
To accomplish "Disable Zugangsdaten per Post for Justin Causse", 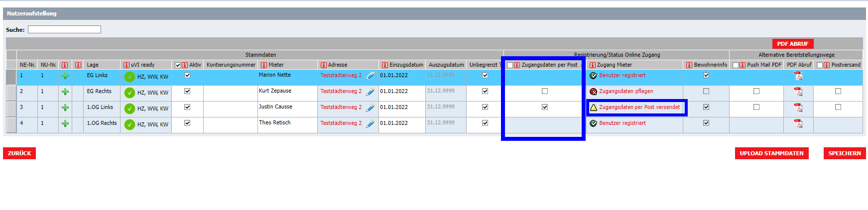I will 545,107.
